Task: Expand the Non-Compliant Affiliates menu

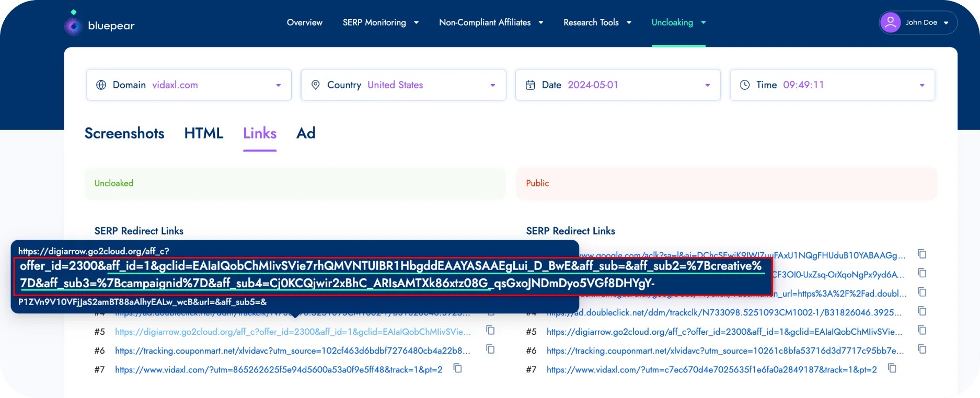Action: [x=491, y=22]
